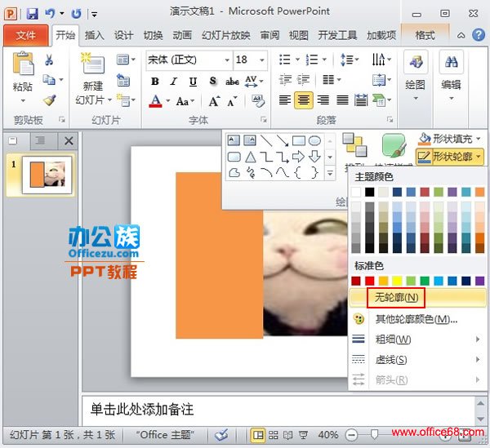Choose No Outline (无轮廓) option
490x448 pixels.
click(418, 297)
